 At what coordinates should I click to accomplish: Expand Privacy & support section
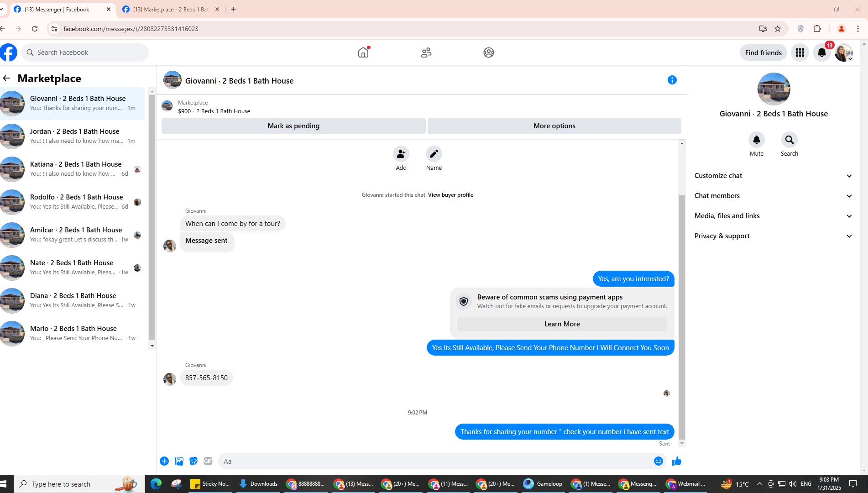pyautogui.click(x=773, y=236)
